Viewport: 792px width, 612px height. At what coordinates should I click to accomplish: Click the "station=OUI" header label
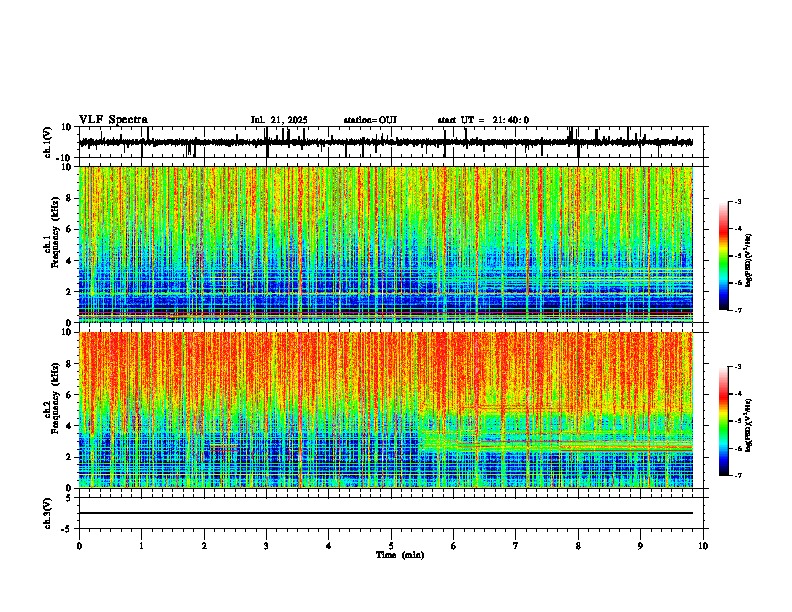point(370,120)
